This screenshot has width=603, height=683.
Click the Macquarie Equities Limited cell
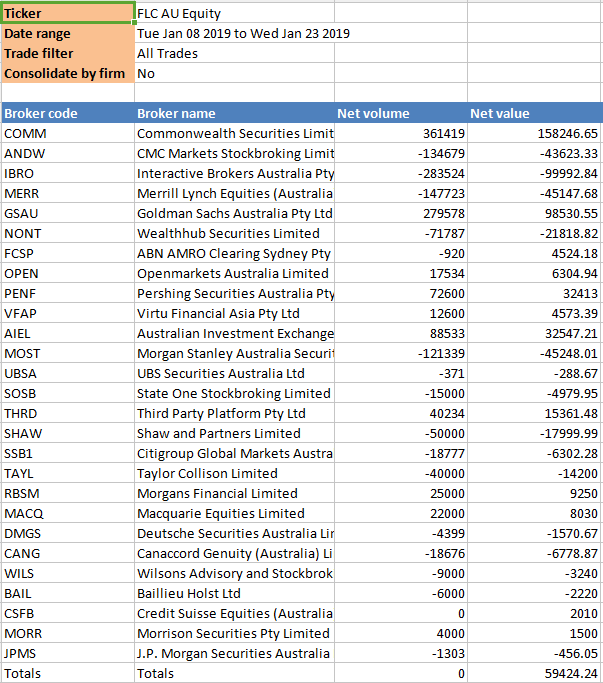[234, 513]
